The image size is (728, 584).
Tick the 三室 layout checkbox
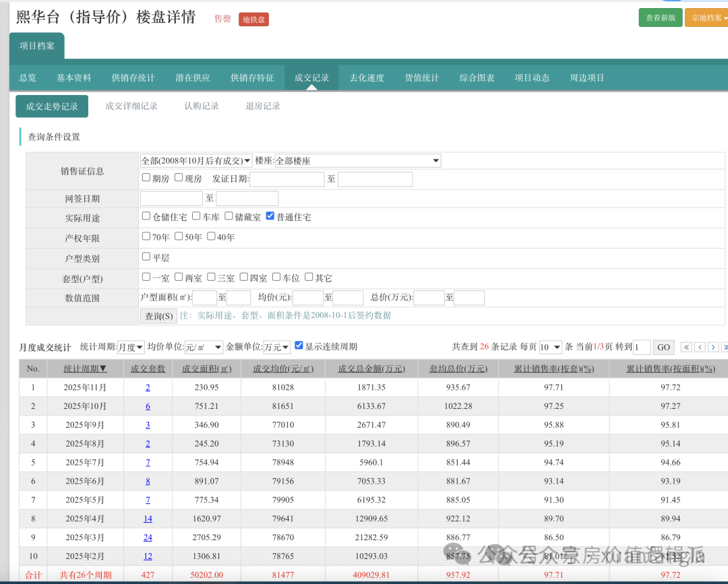coord(211,277)
